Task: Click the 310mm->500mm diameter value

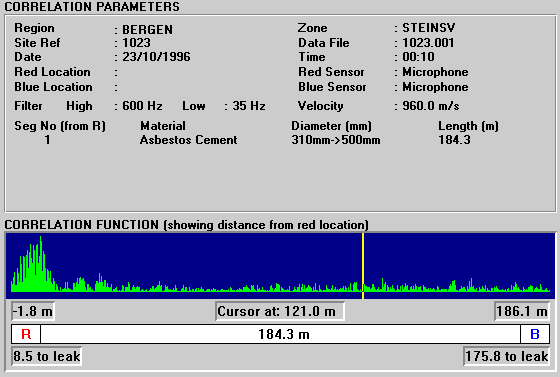Action: (336, 140)
